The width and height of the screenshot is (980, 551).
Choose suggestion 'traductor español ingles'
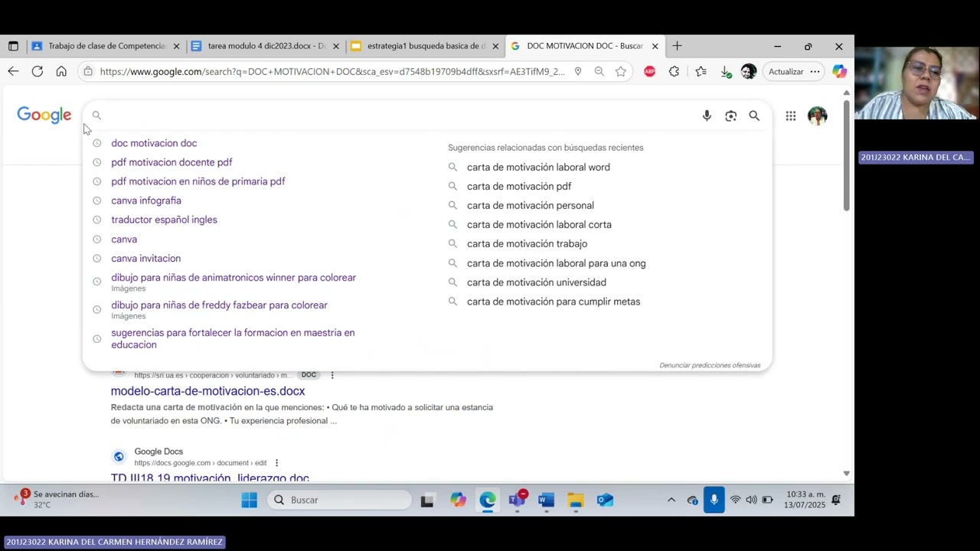pyautogui.click(x=164, y=220)
